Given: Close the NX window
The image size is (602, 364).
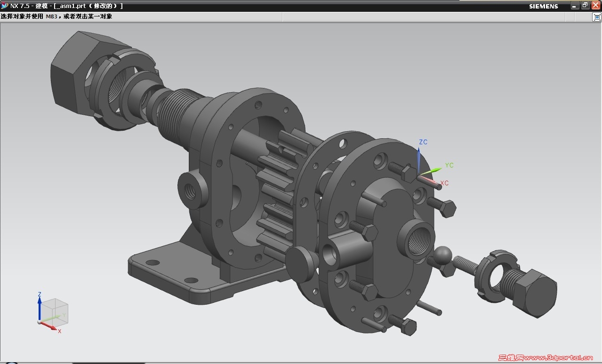Looking at the screenshot, I should 595,5.
